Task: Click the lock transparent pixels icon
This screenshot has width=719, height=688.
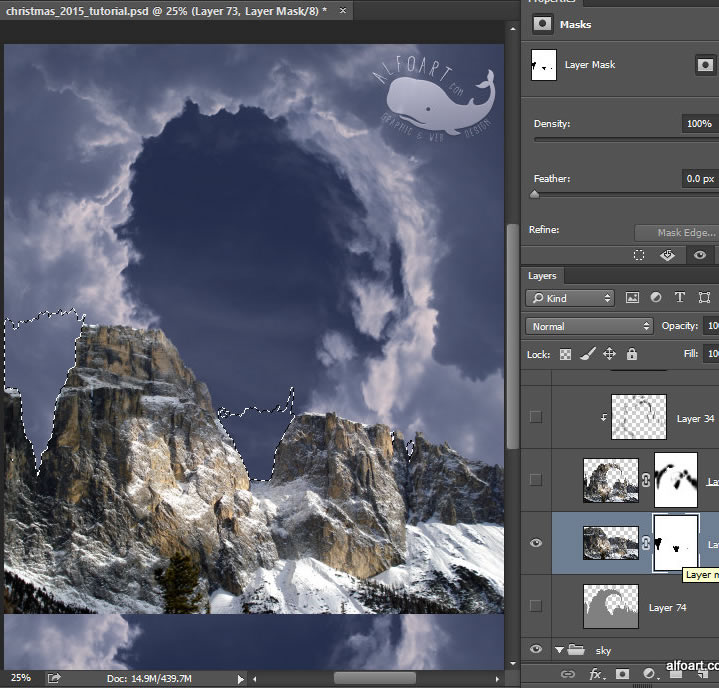Action: click(x=565, y=354)
